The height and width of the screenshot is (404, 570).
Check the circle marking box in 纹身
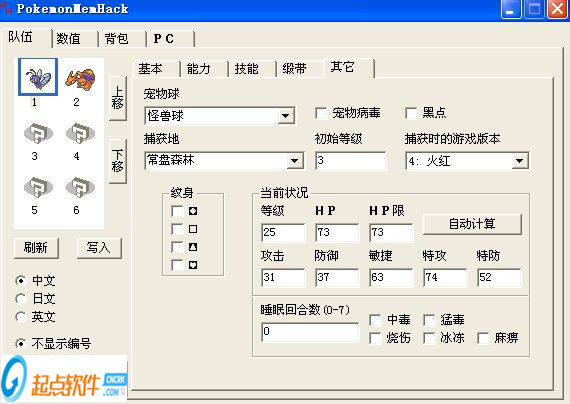177,211
